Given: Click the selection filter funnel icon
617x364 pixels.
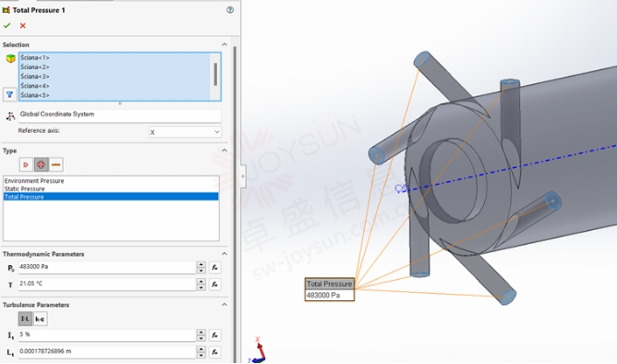Looking at the screenshot, I should click(x=10, y=94).
